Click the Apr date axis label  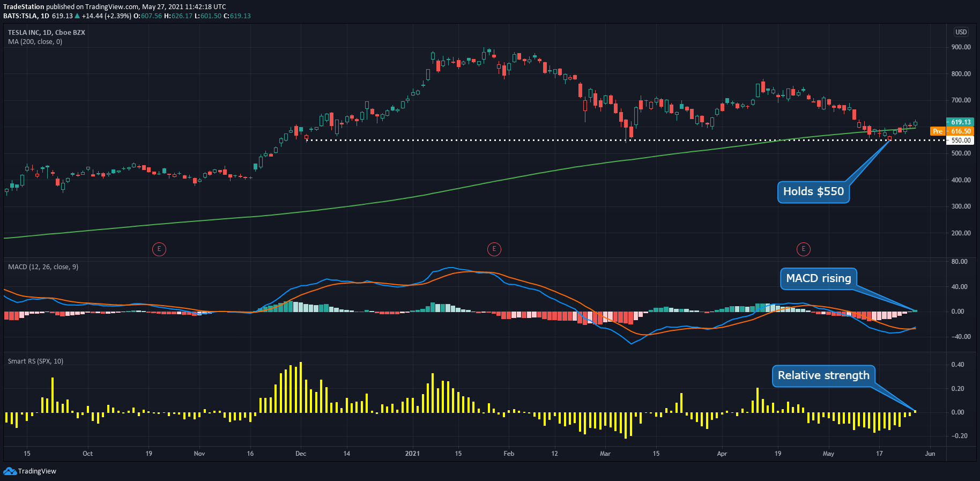[x=722, y=454]
